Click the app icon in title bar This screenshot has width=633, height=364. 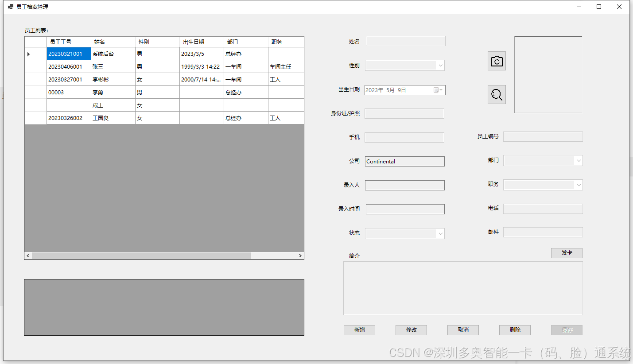tap(10, 7)
